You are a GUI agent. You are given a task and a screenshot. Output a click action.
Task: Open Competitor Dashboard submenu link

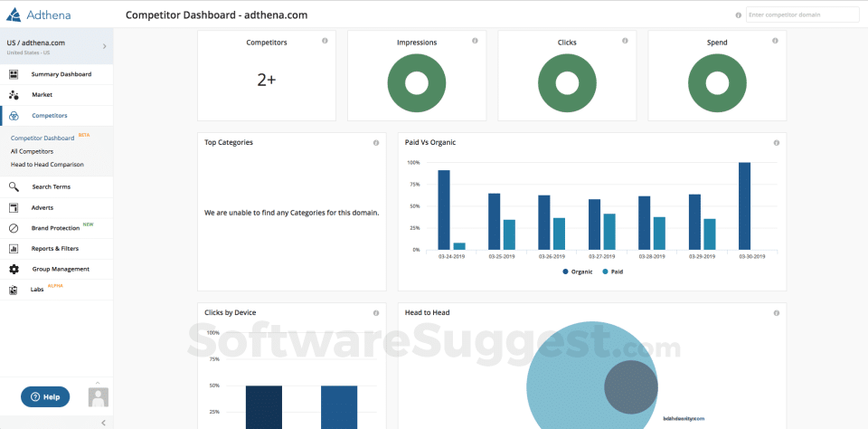[x=42, y=138]
